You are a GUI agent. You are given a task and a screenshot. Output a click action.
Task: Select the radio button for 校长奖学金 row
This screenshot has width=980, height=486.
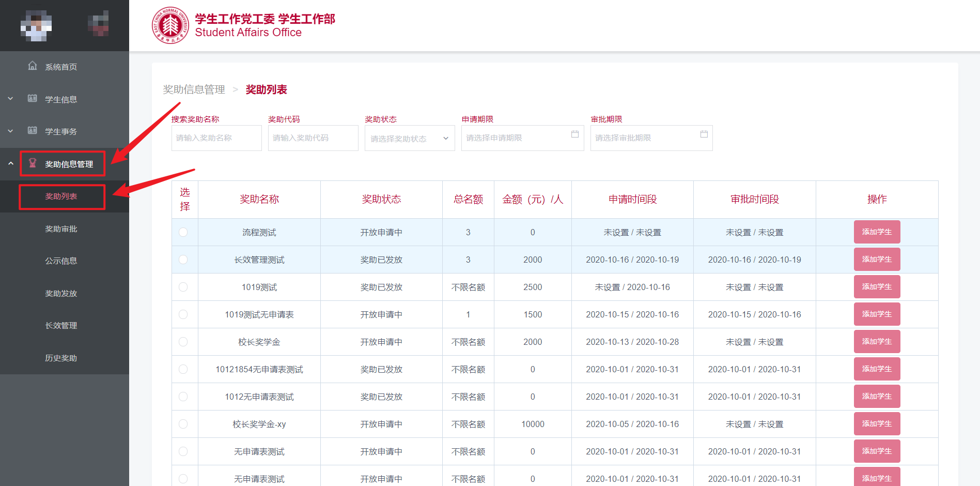click(x=183, y=342)
